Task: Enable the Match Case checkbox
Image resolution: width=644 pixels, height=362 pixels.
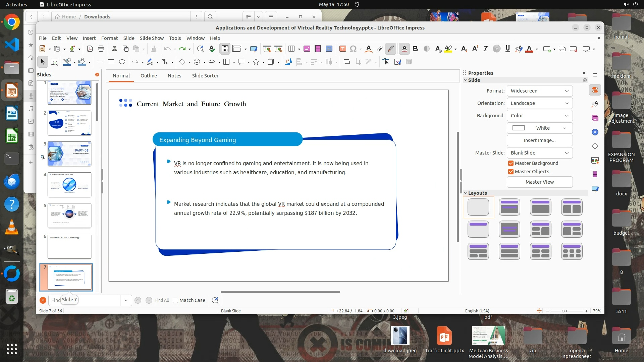Action: [x=175, y=300]
